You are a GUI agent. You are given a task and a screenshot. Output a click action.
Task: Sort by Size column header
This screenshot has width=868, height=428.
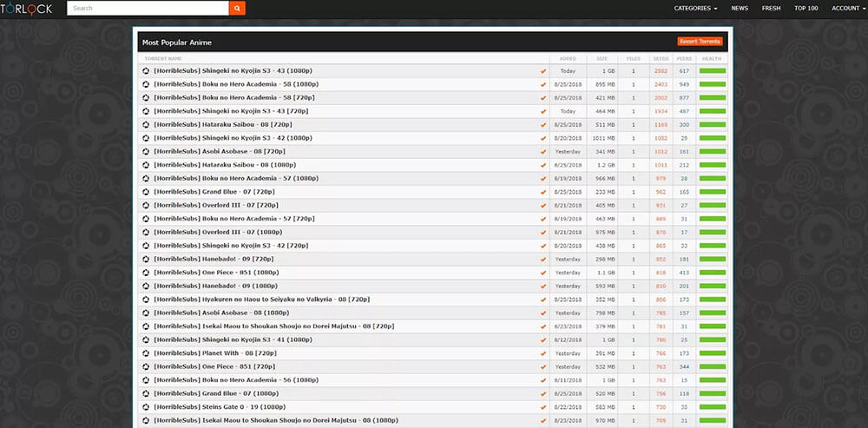[602, 59]
